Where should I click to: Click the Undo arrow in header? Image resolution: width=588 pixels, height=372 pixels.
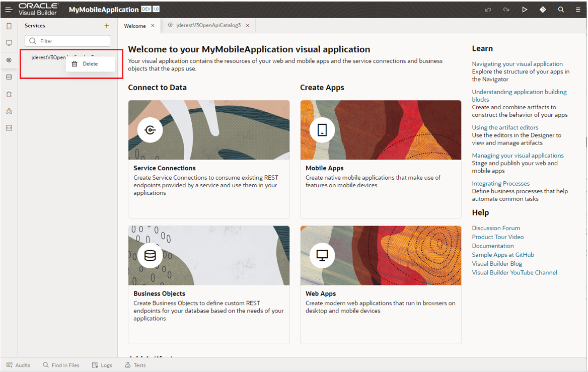pos(488,10)
